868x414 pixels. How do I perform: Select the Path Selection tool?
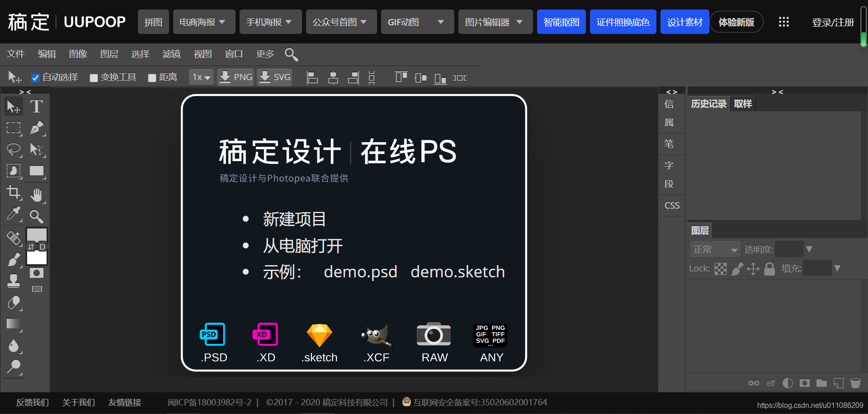coord(37,149)
